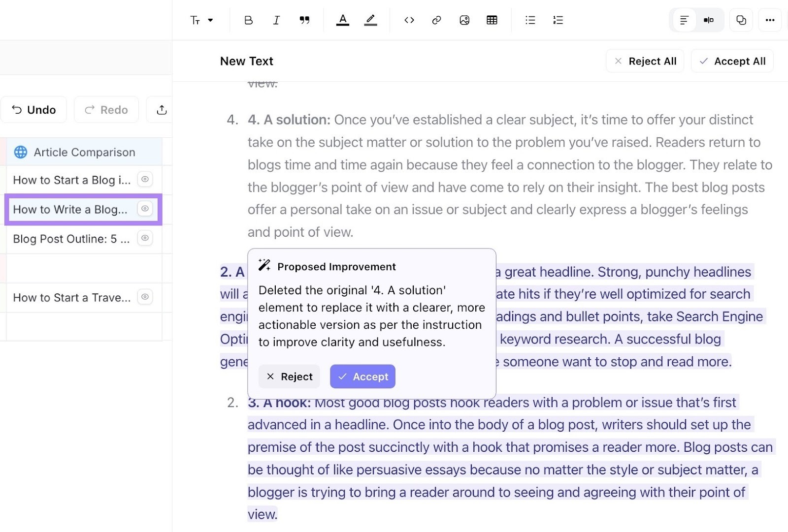This screenshot has height=532, width=788.
Task: Create a numbered list
Action: click(558, 20)
